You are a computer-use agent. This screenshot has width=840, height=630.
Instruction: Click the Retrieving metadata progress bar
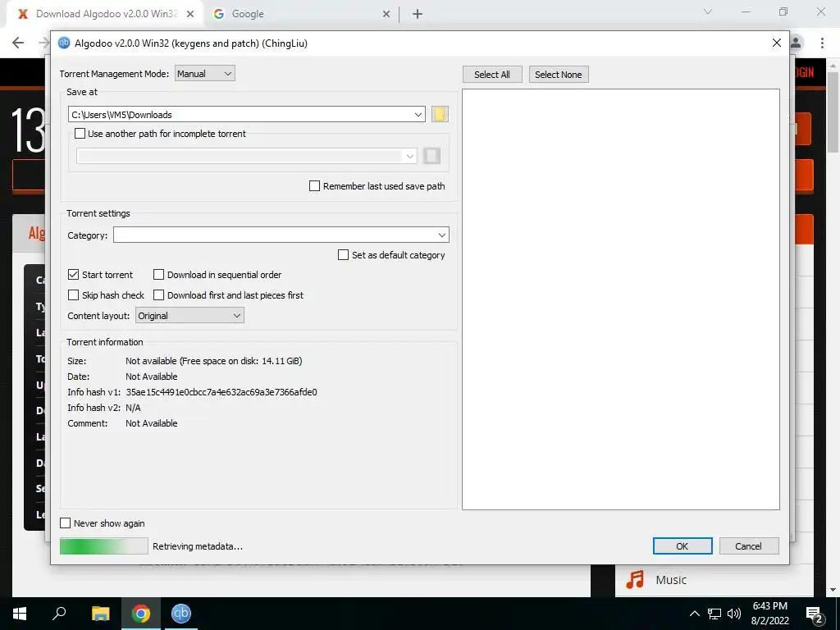point(104,546)
